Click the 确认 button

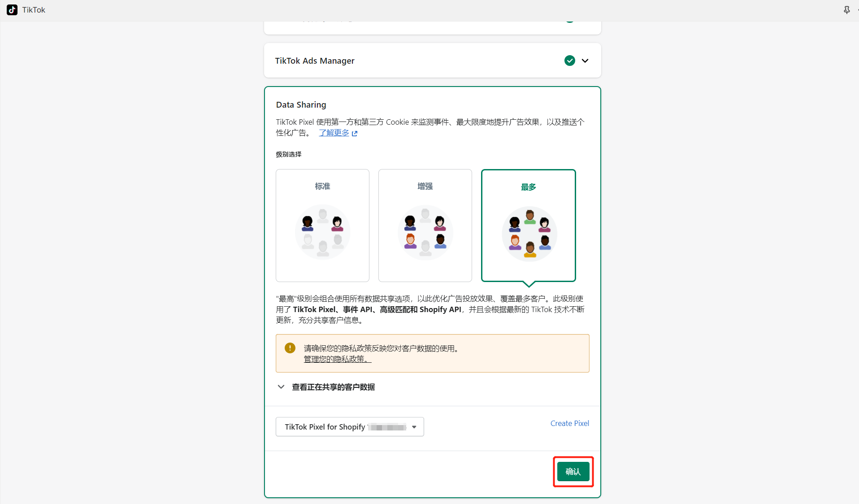(x=573, y=472)
